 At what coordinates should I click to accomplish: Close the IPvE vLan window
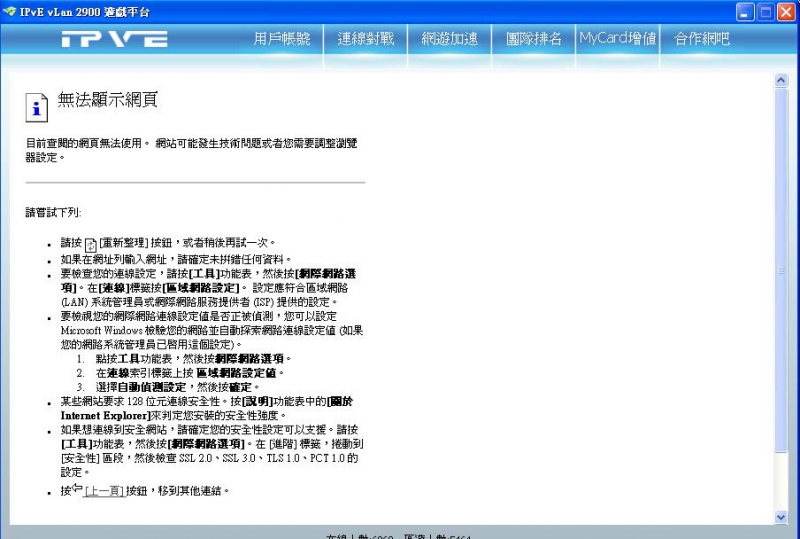(786, 12)
